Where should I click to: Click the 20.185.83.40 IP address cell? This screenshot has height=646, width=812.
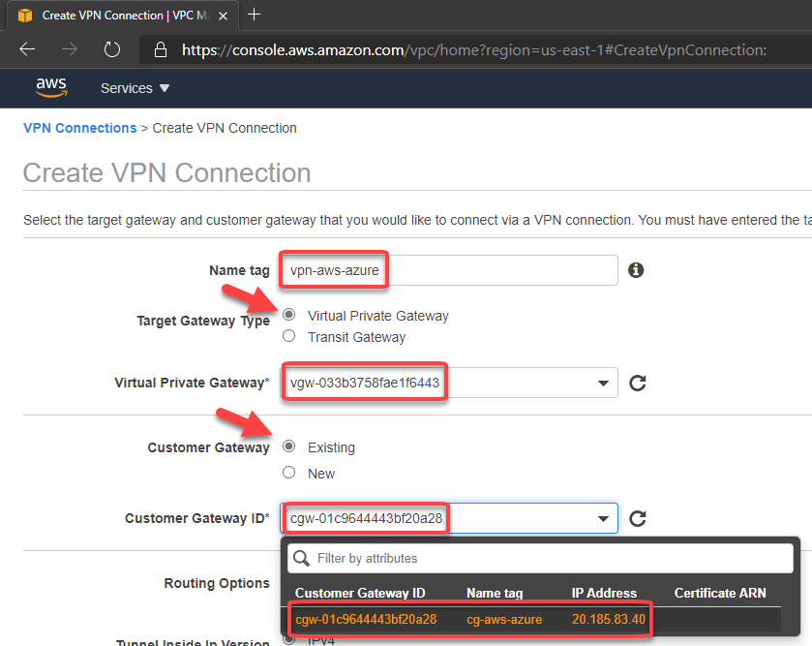pos(609,619)
